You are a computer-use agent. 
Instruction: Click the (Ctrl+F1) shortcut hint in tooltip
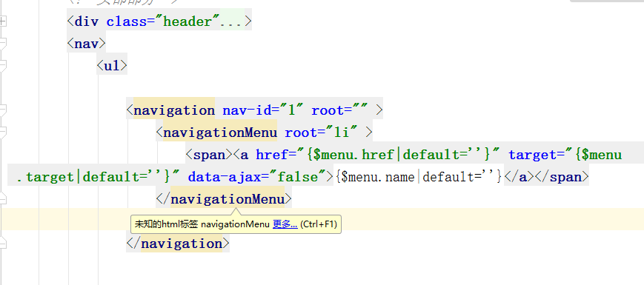(x=319, y=224)
